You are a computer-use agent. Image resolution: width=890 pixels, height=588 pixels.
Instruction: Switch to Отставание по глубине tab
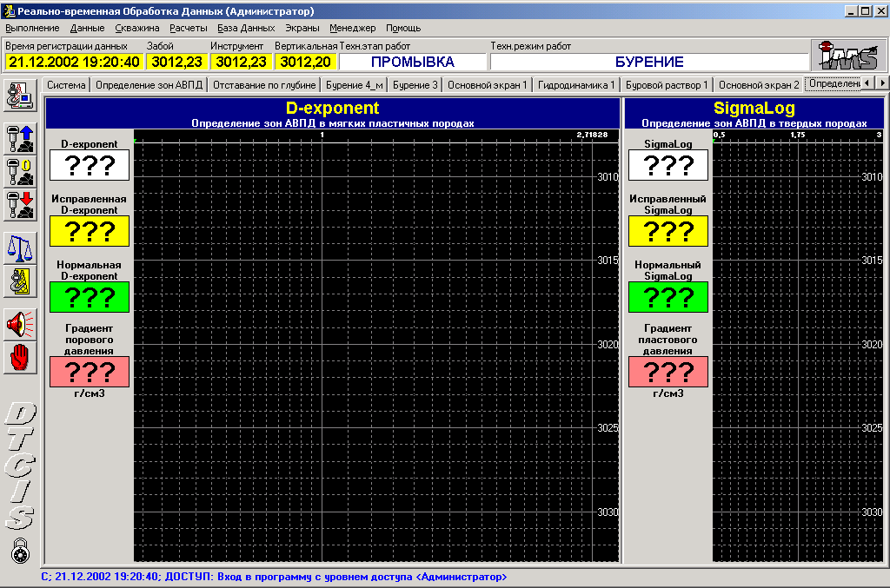click(264, 85)
